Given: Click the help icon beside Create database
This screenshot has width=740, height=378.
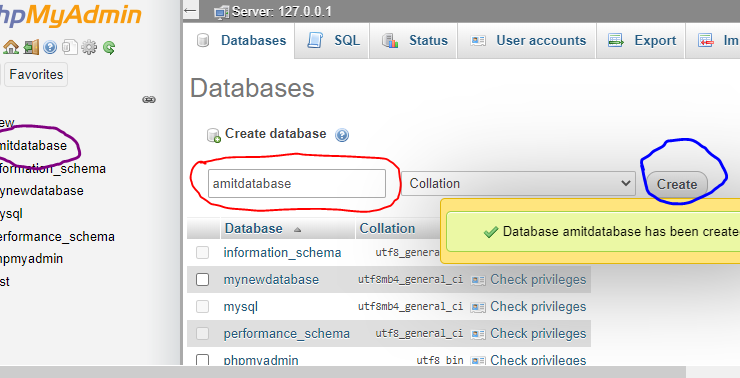Looking at the screenshot, I should (x=342, y=135).
